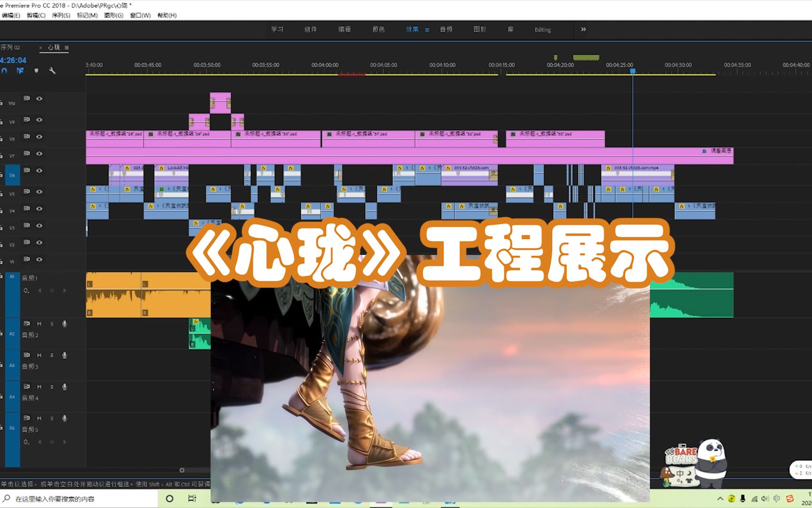Hide video track V8 output
Screen dimensions: 812x508
(39, 136)
